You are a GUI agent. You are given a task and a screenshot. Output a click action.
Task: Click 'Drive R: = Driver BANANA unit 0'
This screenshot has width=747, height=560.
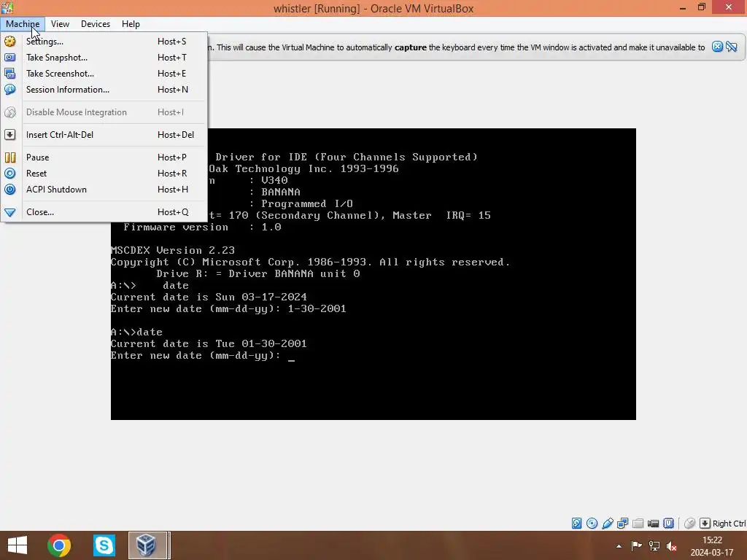[258, 274]
